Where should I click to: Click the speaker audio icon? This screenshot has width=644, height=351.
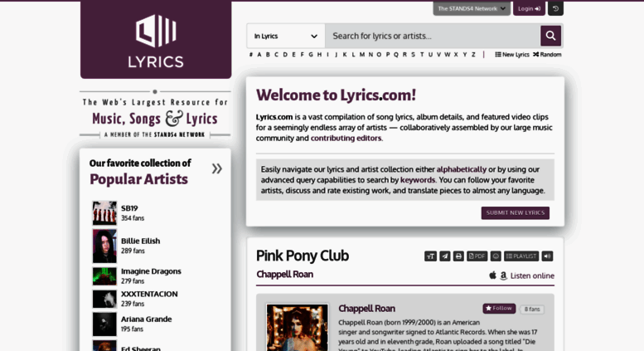tap(547, 256)
